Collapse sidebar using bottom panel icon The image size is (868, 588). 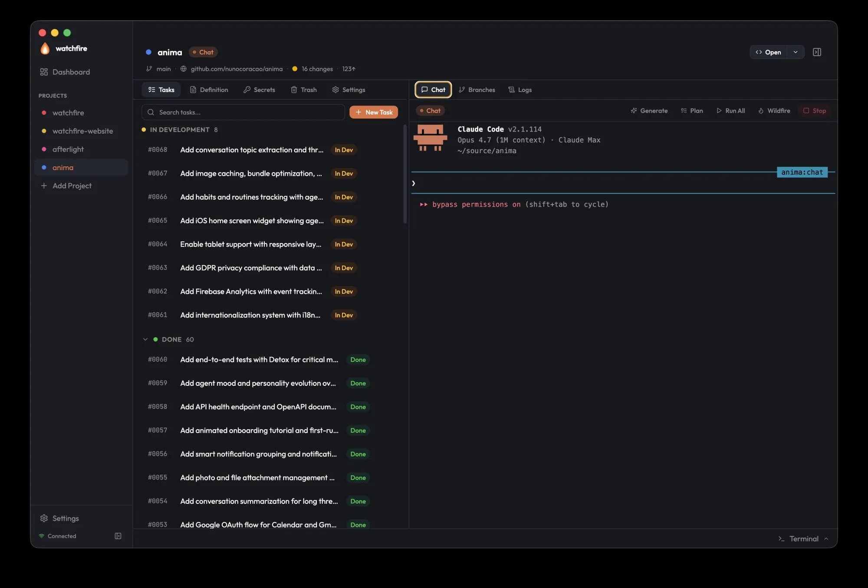[118, 536]
